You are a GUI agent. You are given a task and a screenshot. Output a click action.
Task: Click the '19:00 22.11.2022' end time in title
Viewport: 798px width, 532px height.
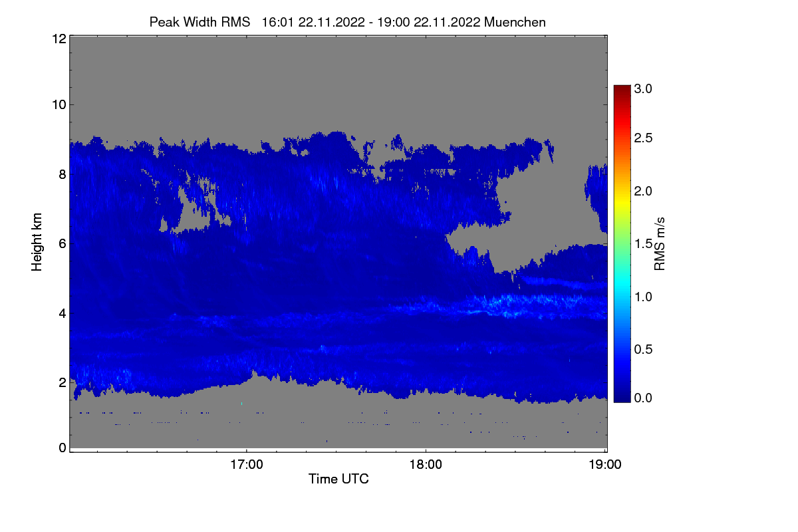[x=429, y=22]
